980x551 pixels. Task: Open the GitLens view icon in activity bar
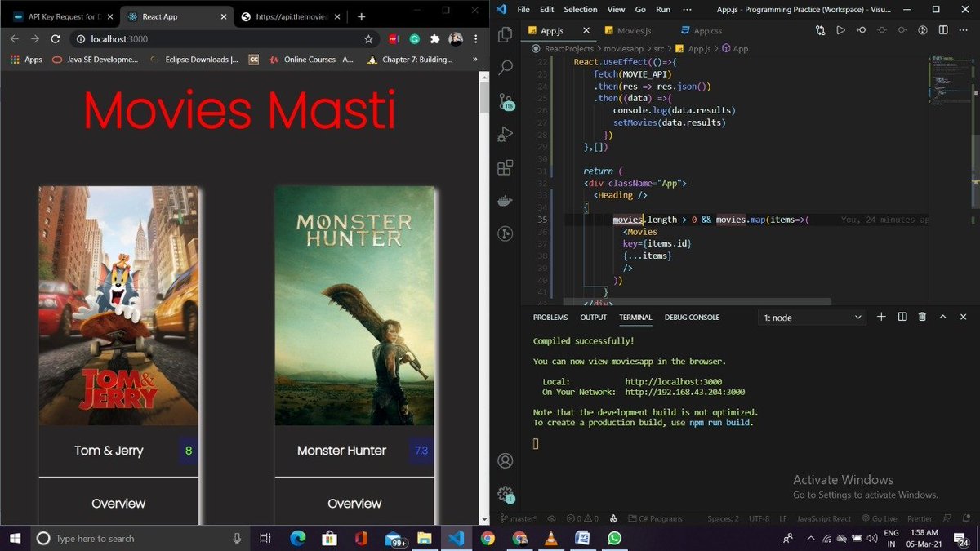[506, 233]
